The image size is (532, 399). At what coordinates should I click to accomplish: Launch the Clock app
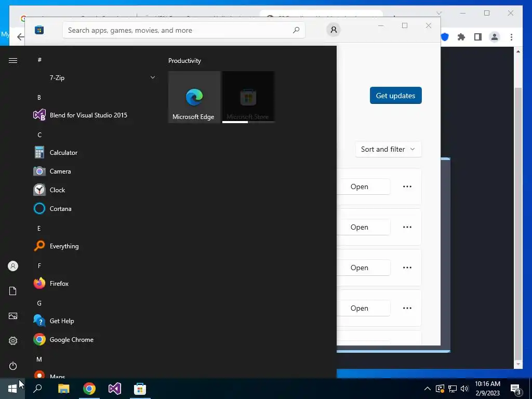coord(49,190)
